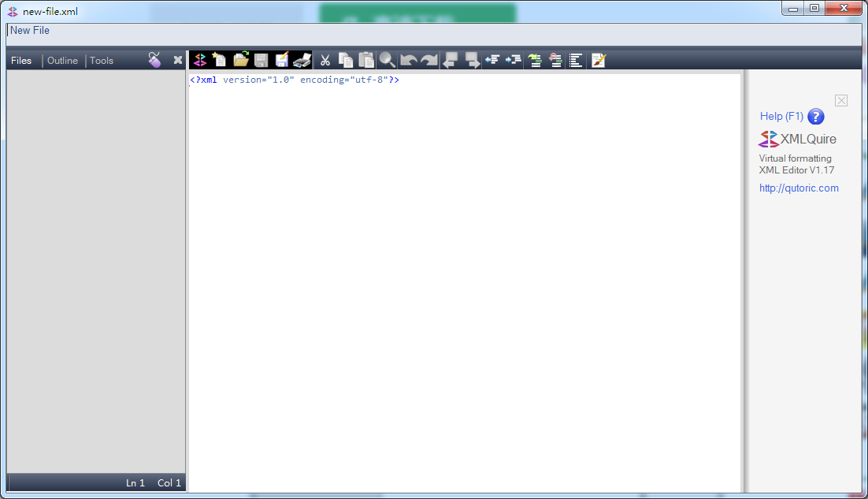Open a file via the folder icon

pos(240,61)
